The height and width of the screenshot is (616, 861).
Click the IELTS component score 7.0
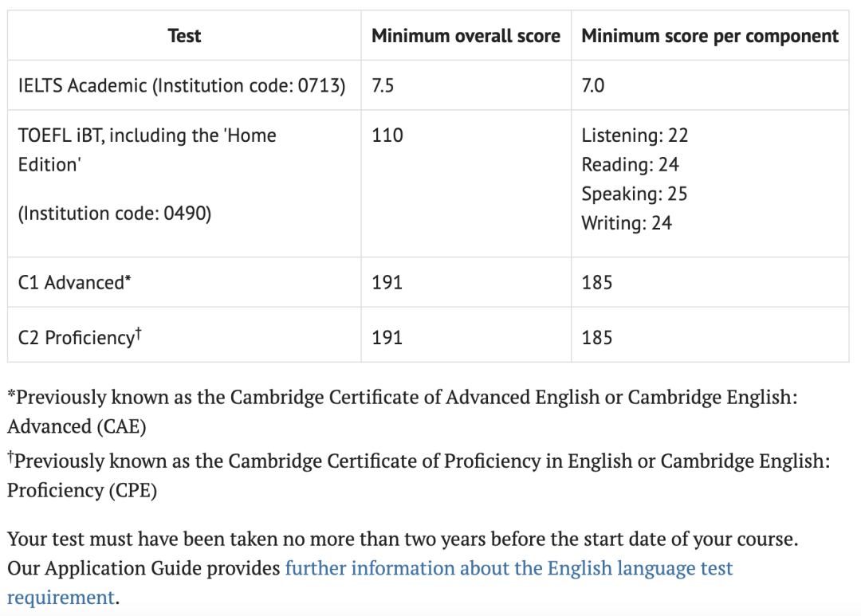point(593,85)
